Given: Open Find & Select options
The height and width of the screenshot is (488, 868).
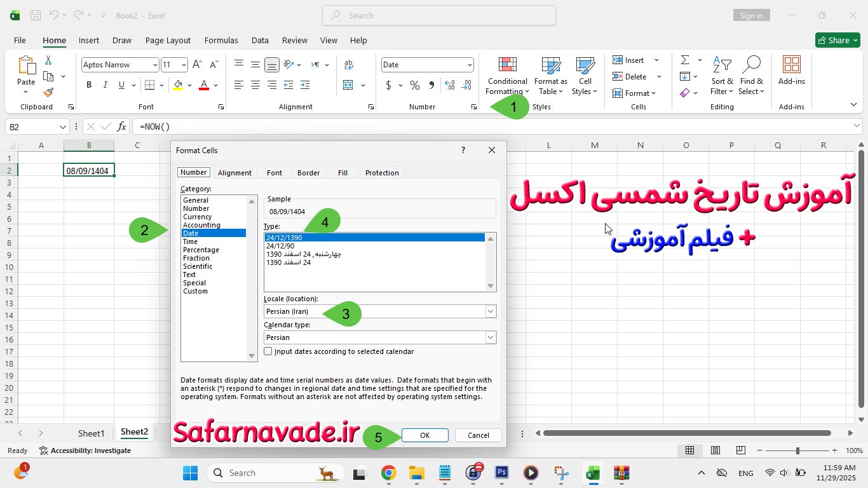Looking at the screenshot, I should point(751,75).
